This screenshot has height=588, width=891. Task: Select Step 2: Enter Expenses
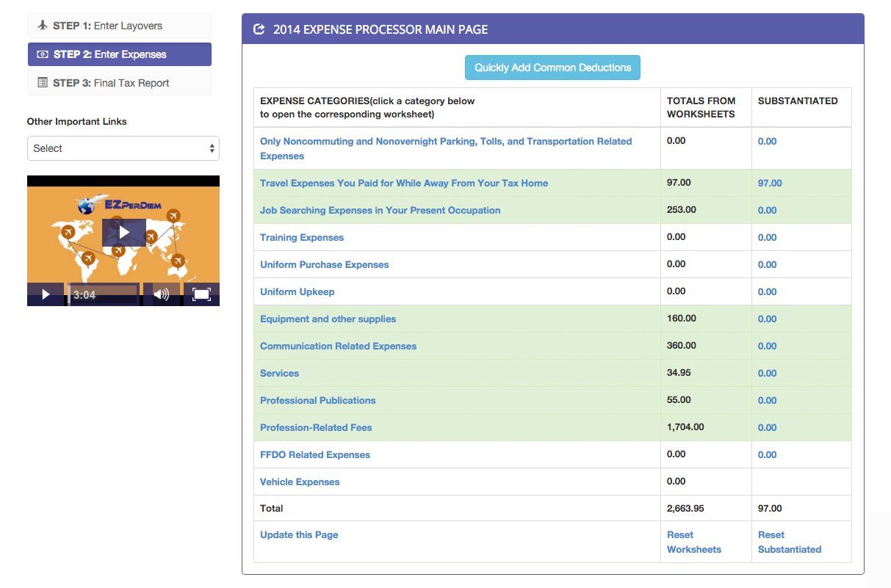[120, 54]
